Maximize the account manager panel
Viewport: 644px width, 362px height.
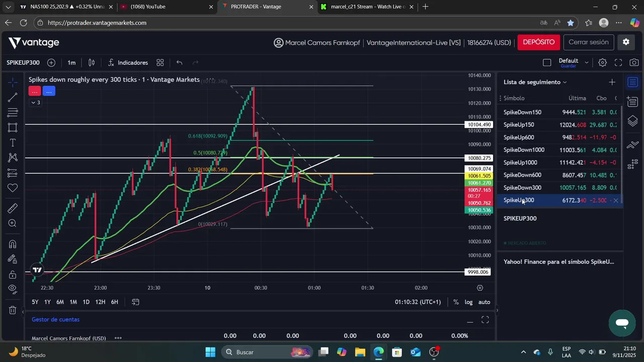click(x=485, y=320)
